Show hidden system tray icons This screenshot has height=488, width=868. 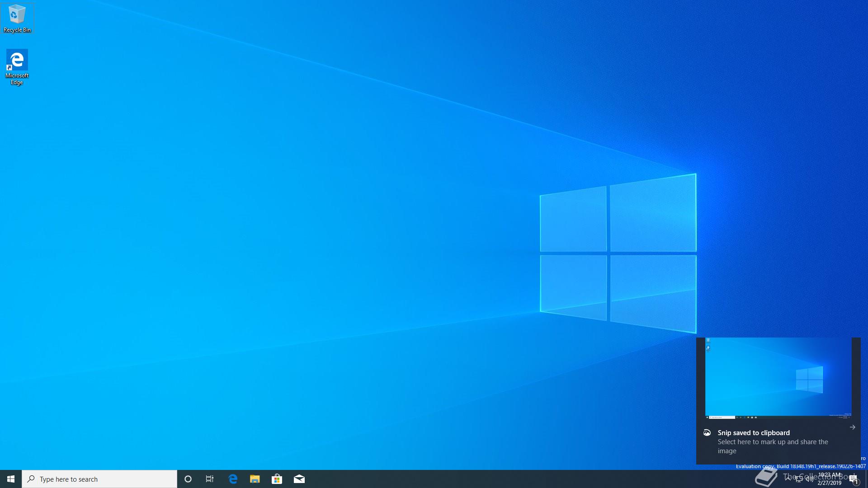788,479
